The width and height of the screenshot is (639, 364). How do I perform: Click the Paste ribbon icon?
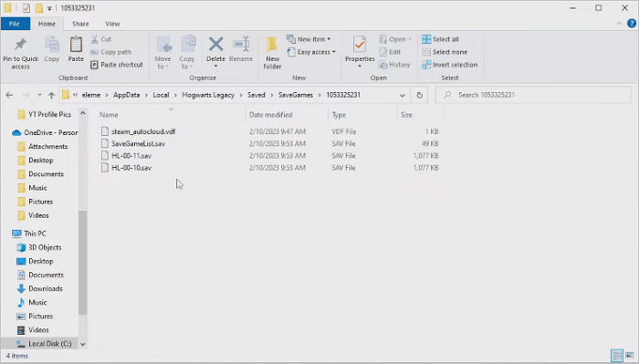click(x=76, y=44)
